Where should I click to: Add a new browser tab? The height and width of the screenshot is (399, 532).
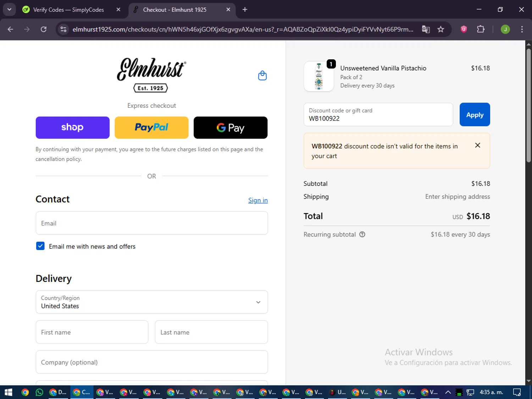click(x=245, y=10)
